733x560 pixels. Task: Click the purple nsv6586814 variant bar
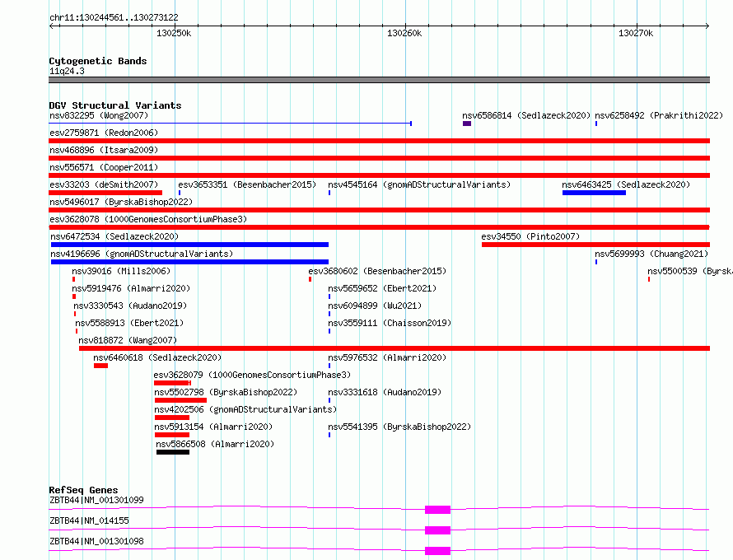click(x=466, y=124)
